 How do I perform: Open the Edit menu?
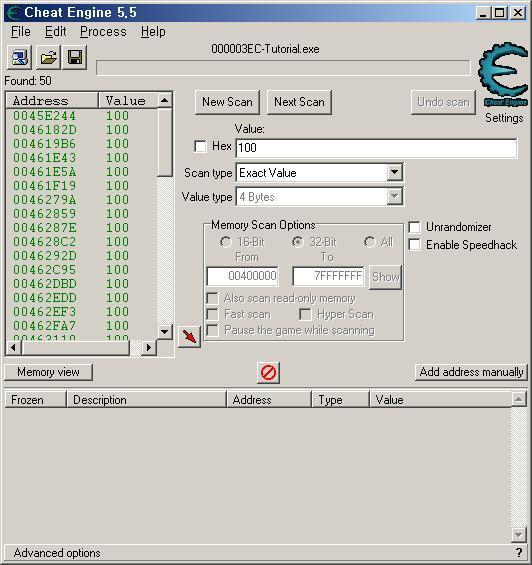coord(56,32)
